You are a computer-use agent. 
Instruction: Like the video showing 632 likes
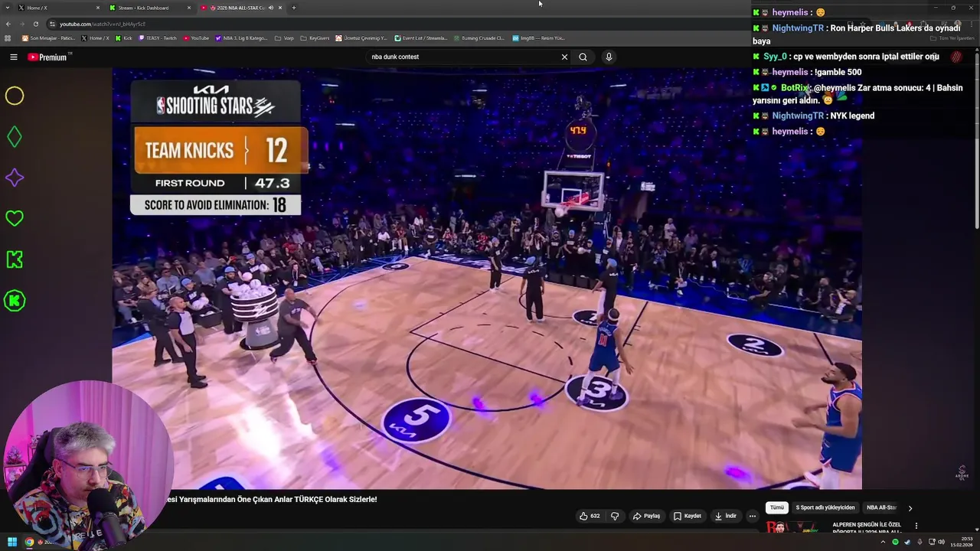(589, 516)
